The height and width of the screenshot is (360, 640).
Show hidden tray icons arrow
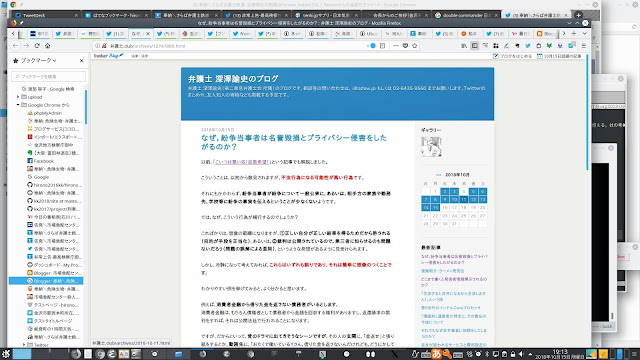[x=530, y=354]
